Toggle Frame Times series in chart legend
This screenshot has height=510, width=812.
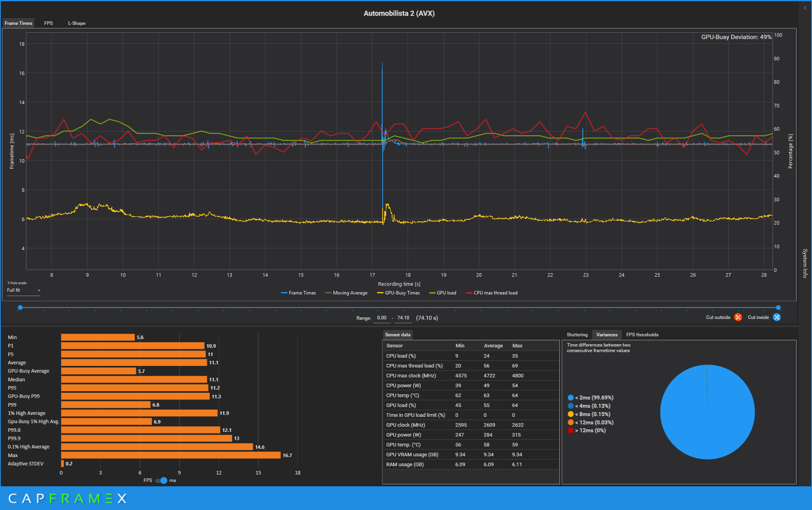(x=298, y=293)
